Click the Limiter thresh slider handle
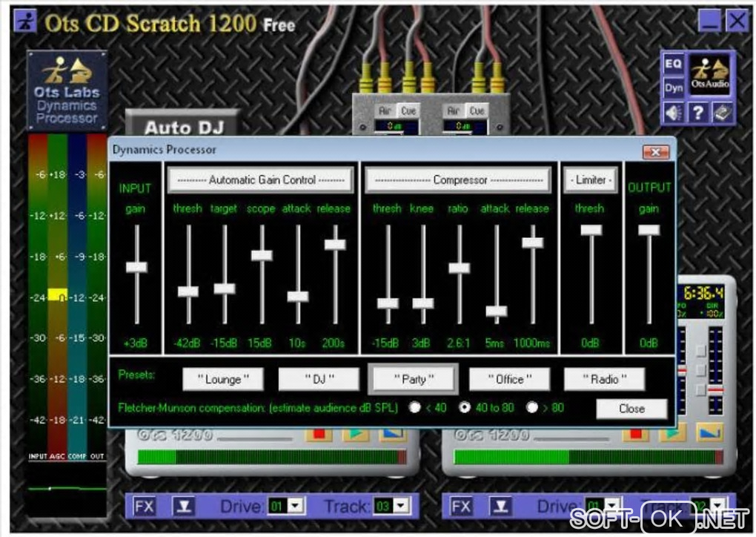The image size is (756, 537). 591,230
